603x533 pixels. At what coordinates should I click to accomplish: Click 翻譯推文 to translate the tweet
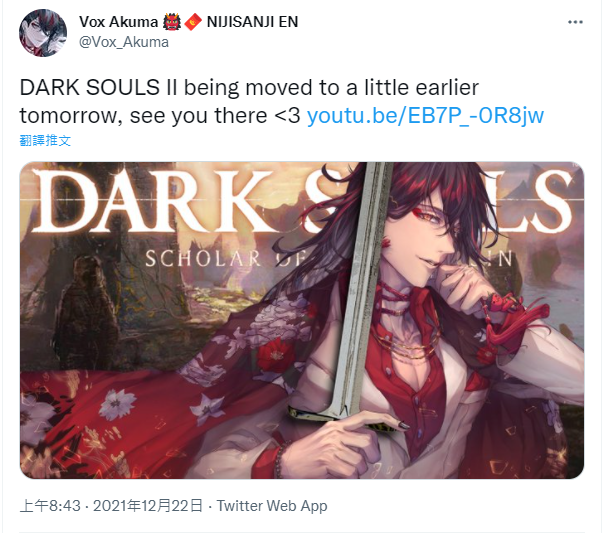(45, 140)
